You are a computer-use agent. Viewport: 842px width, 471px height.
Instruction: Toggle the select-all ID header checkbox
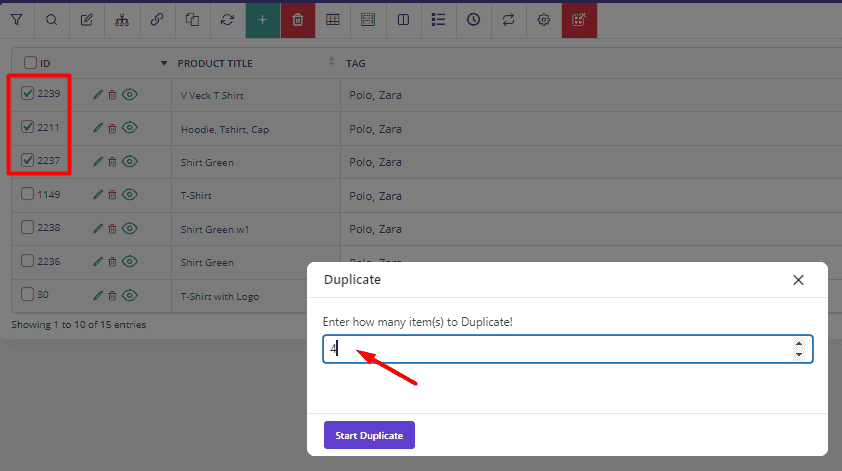(x=30, y=63)
